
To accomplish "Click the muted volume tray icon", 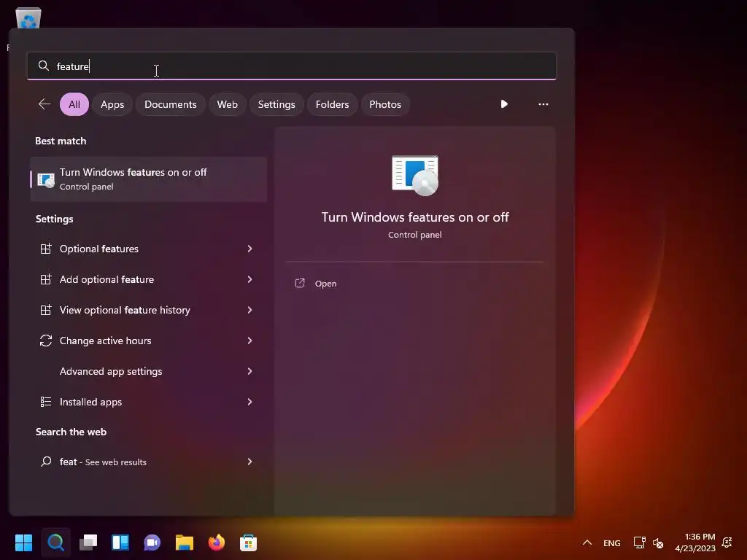I will [x=658, y=542].
